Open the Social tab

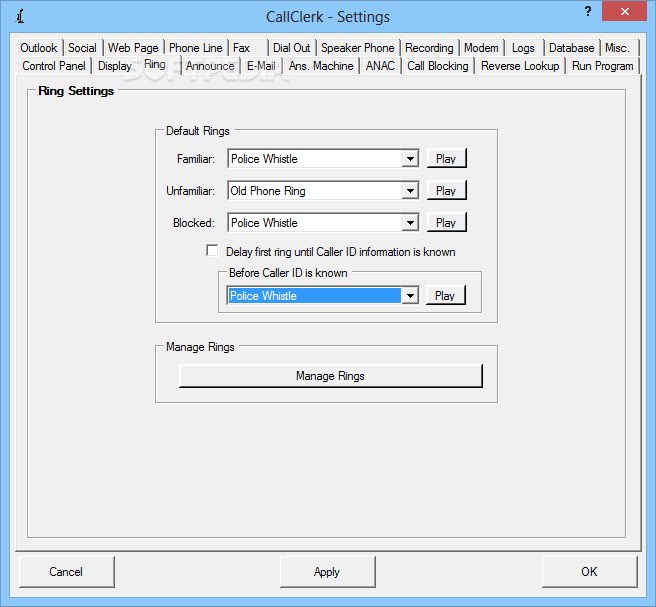pos(82,48)
